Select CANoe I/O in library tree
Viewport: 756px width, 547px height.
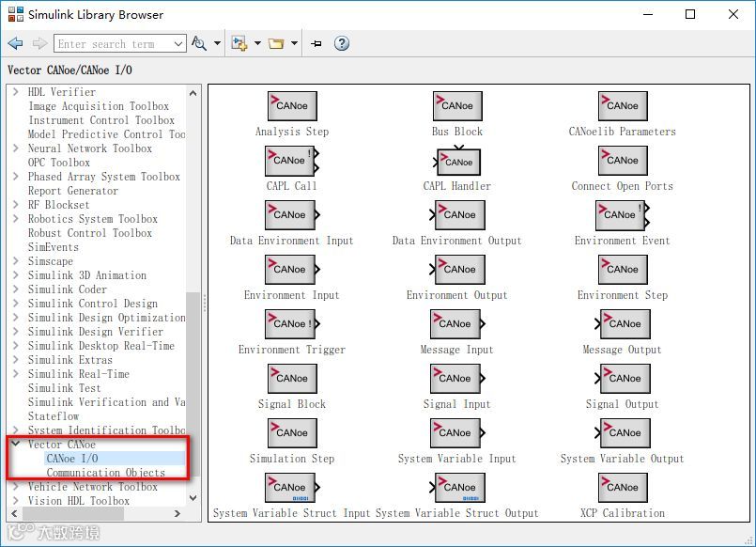point(72,459)
